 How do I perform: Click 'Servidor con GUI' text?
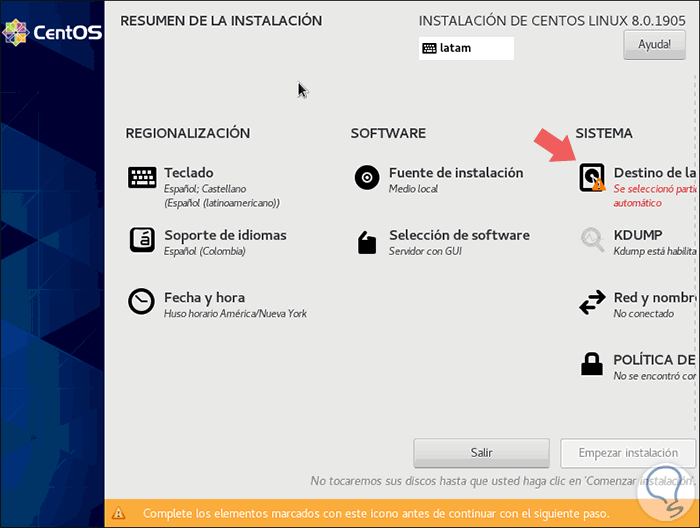(x=425, y=251)
